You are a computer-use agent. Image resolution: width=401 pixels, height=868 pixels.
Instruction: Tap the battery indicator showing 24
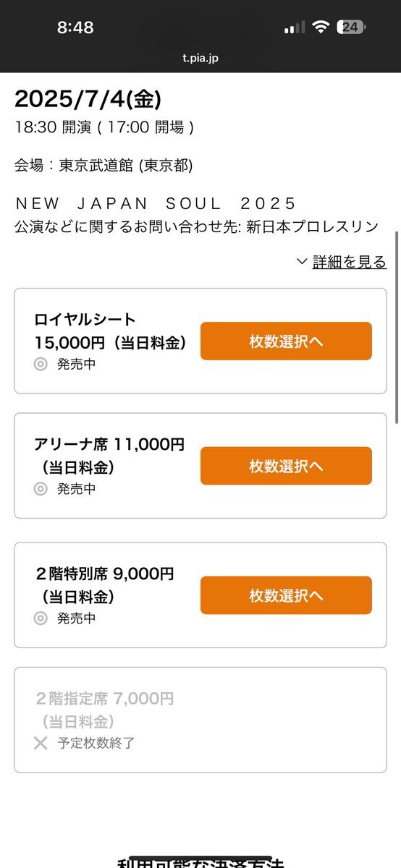click(351, 27)
